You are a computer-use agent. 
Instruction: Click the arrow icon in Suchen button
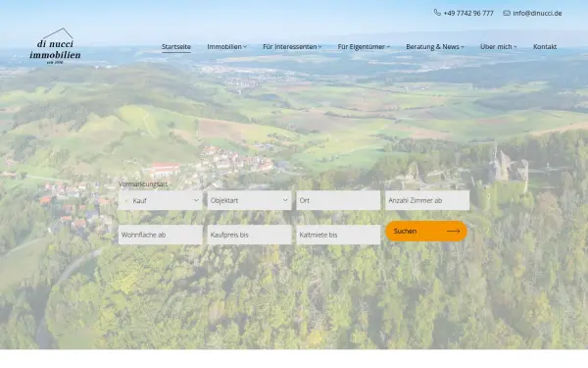(x=454, y=232)
